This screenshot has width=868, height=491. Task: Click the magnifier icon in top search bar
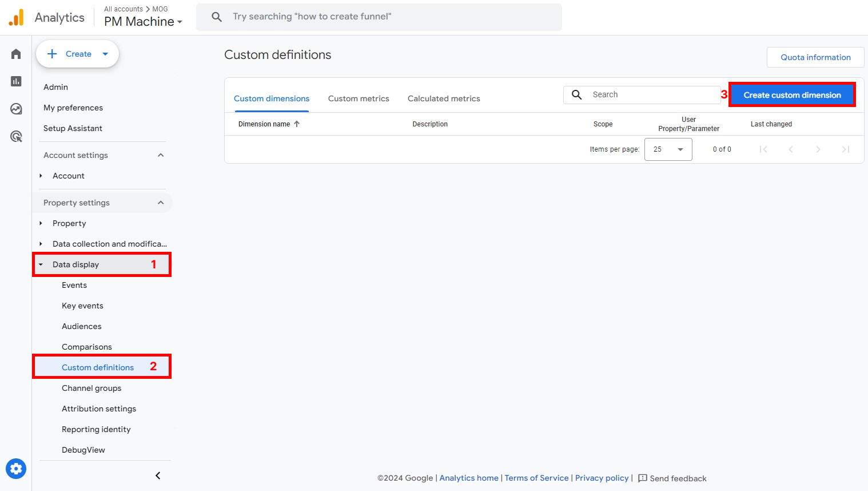(217, 17)
